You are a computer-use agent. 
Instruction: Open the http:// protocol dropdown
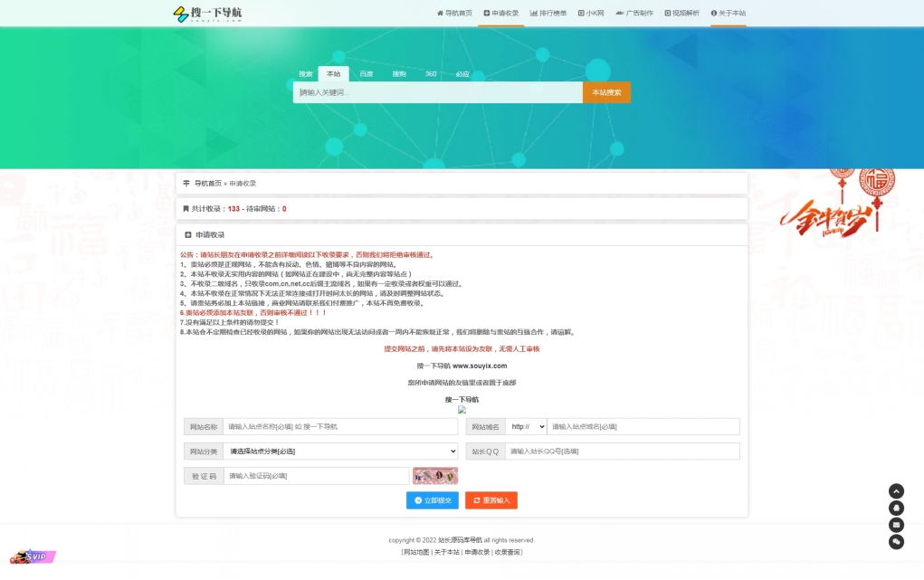[526, 426]
